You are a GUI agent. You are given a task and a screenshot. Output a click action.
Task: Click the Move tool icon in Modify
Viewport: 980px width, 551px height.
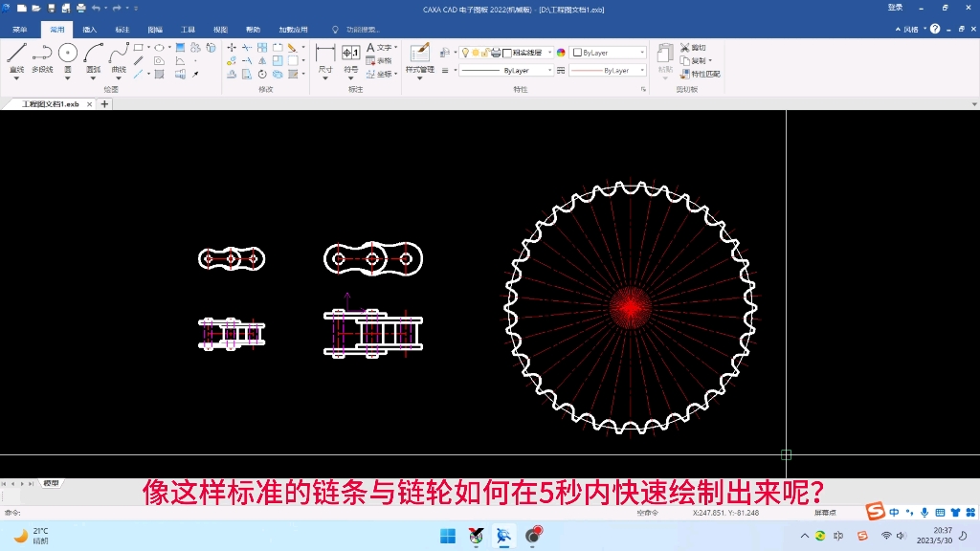(x=232, y=48)
